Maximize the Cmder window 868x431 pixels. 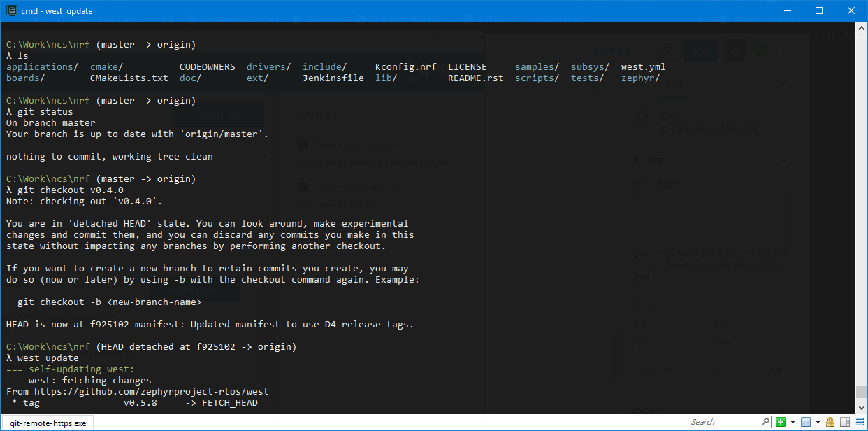[x=818, y=10]
